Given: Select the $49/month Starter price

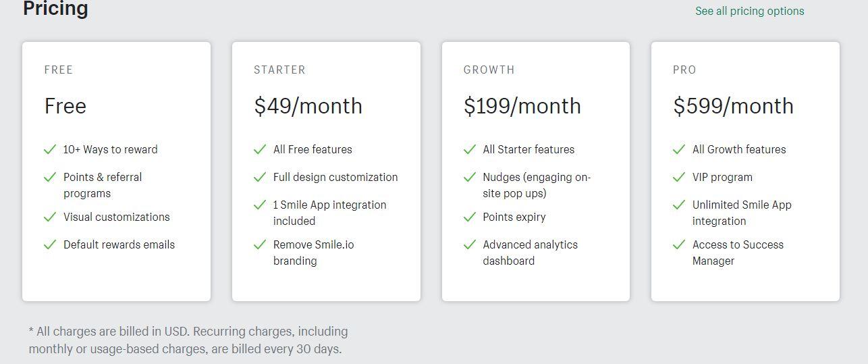Looking at the screenshot, I should click(308, 106).
